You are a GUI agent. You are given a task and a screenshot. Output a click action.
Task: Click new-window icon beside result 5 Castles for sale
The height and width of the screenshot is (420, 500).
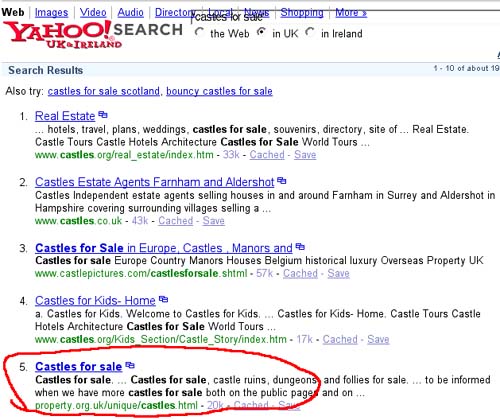130,365
